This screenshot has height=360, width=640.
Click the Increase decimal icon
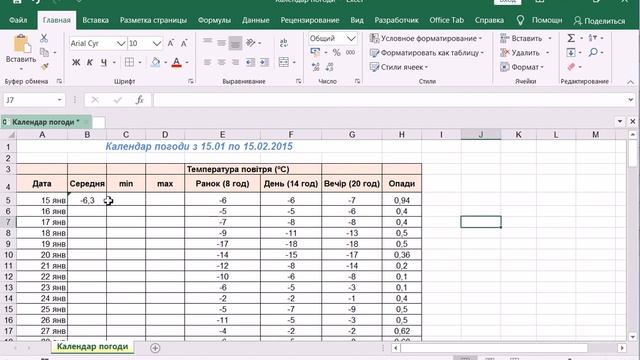(316, 67)
